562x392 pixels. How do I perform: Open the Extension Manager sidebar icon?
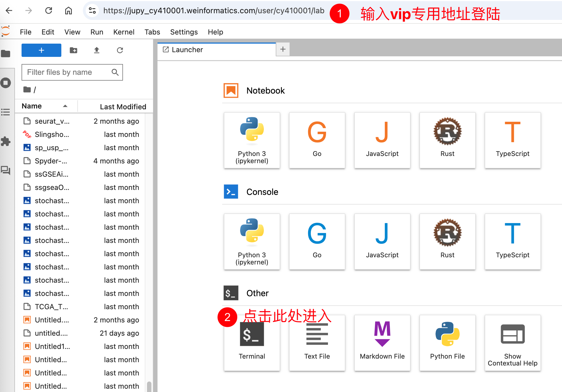[x=6, y=141]
